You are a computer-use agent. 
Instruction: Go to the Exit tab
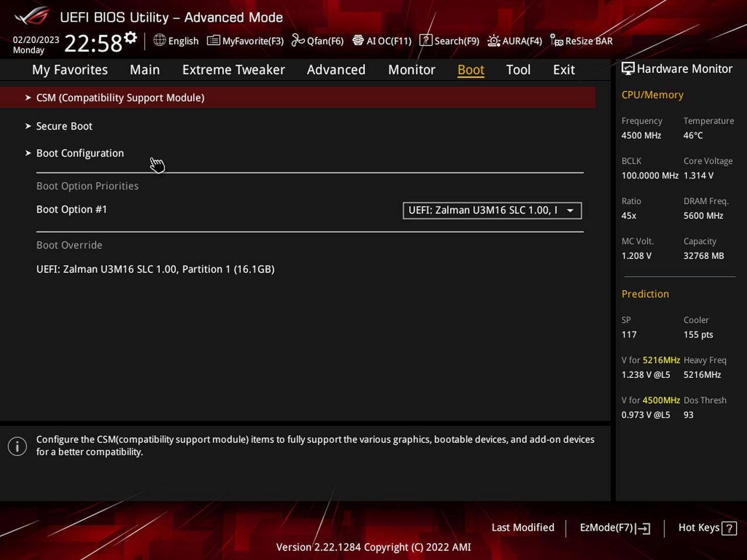(x=564, y=69)
